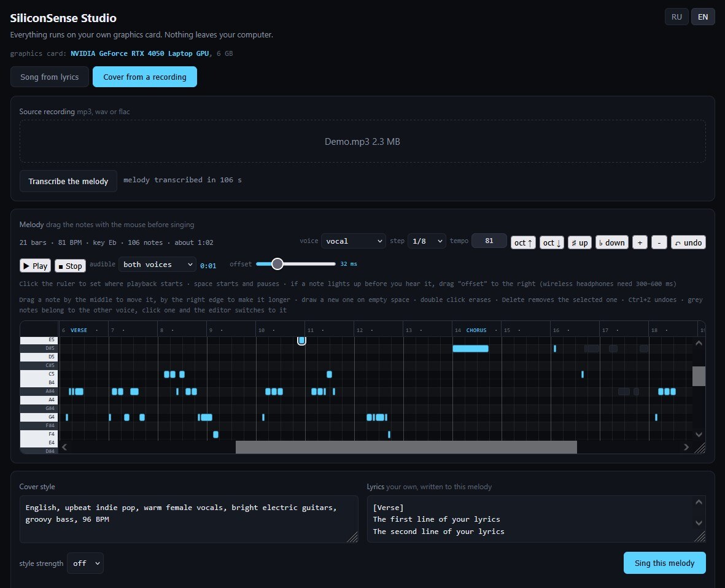Click the "32 ms" offset value
Image resolution: width=725 pixels, height=588 pixels.
[349, 264]
